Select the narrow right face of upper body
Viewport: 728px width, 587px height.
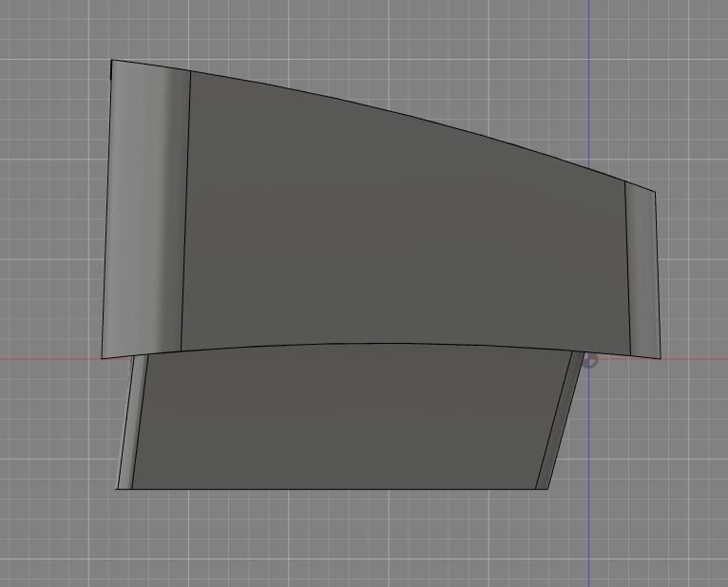tap(642, 271)
